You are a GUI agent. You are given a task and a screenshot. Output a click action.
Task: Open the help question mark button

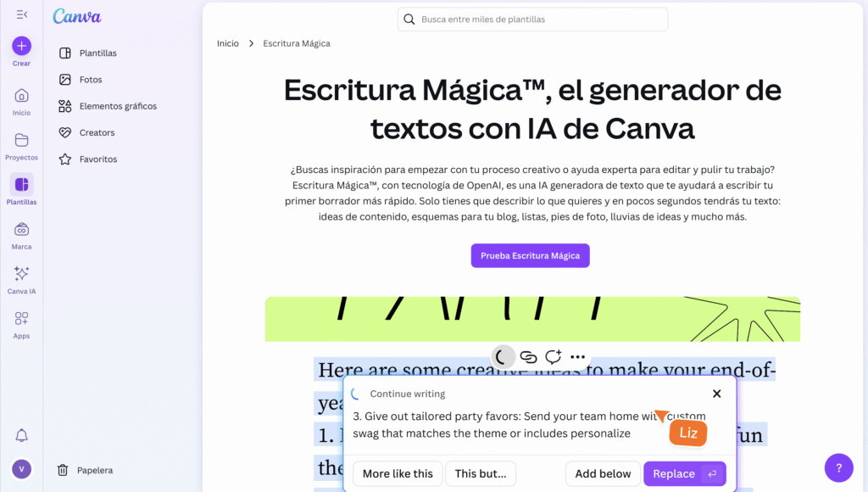pos(838,467)
